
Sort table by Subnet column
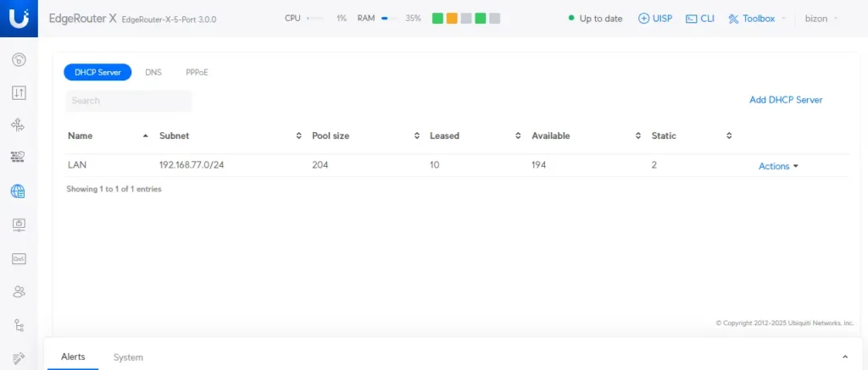pyautogui.click(x=231, y=135)
